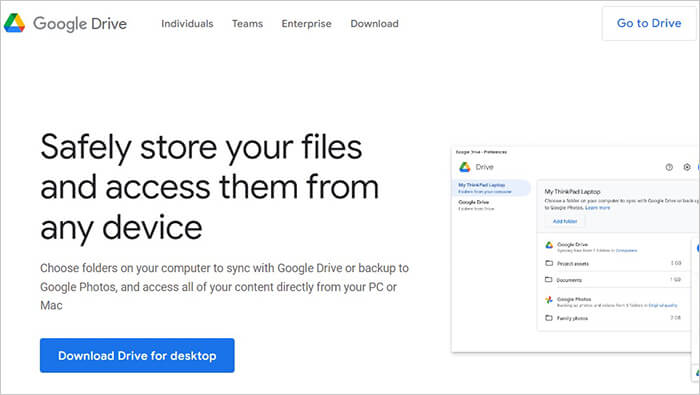This screenshot has height=395, width=700.
Task: Click the Documents folder icon
Action: click(x=549, y=280)
